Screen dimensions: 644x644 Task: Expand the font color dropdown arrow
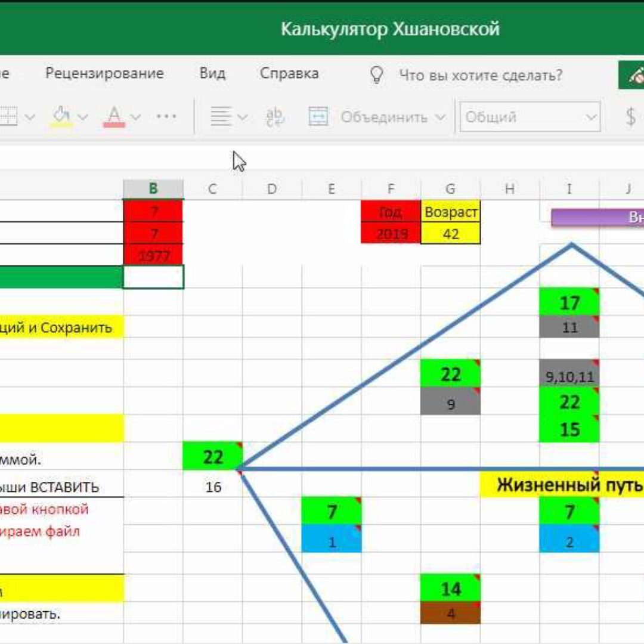136,117
